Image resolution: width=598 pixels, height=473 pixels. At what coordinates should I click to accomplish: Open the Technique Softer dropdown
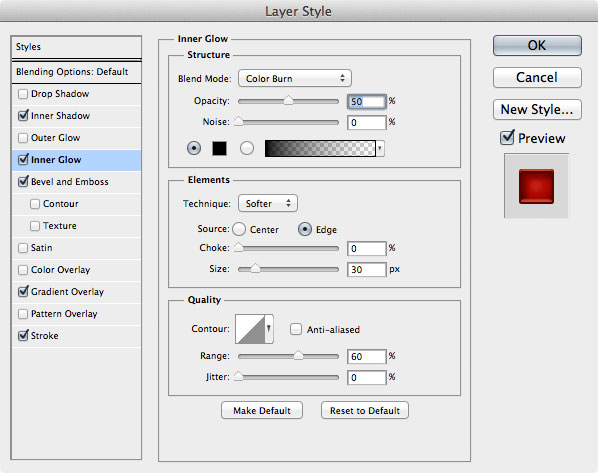pyautogui.click(x=268, y=203)
